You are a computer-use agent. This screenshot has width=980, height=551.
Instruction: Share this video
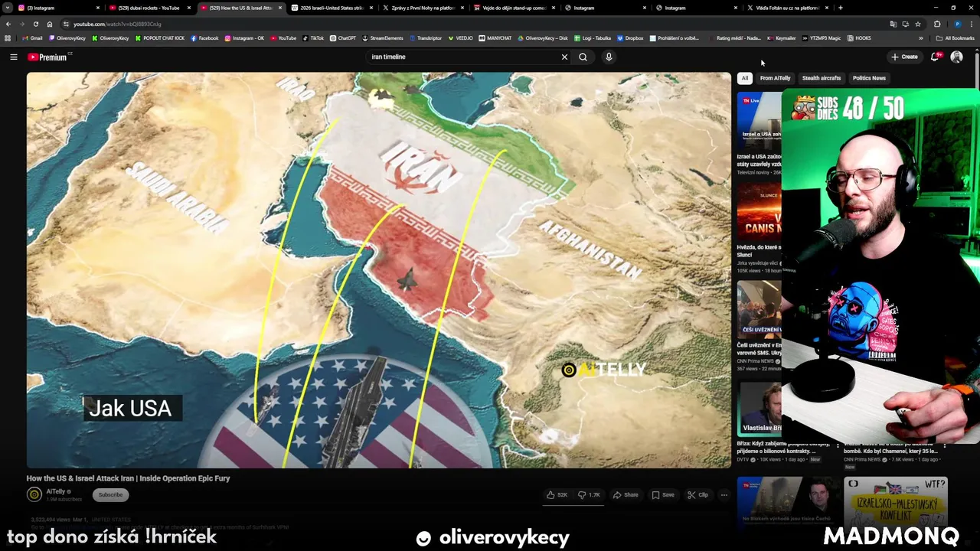pyautogui.click(x=626, y=494)
